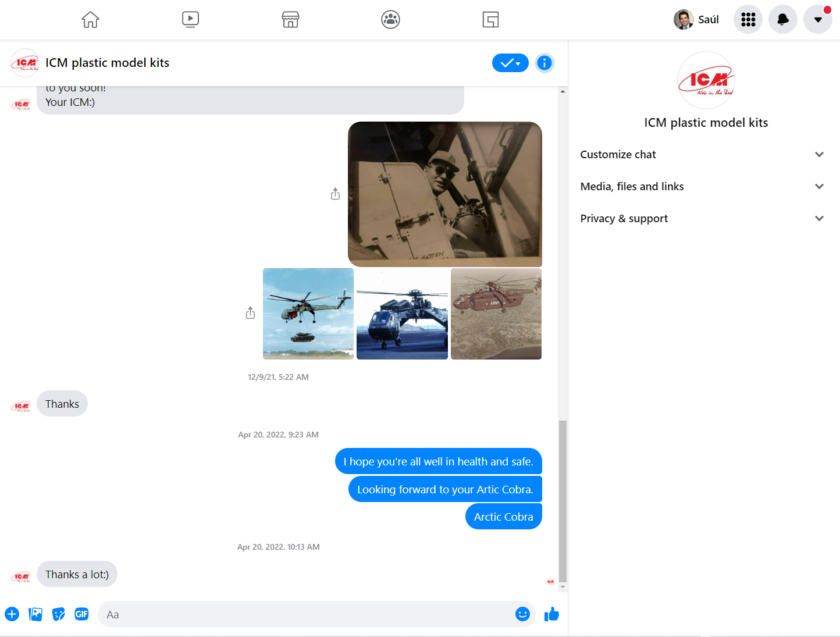Open the account dropdown arrow
Viewport: 840px width, 637px height.
(817, 20)
